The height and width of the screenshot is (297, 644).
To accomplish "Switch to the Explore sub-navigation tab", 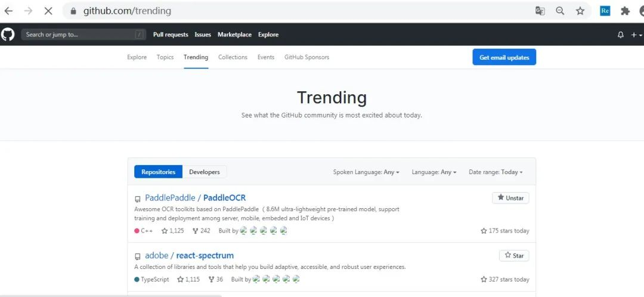I will (137, 57).
